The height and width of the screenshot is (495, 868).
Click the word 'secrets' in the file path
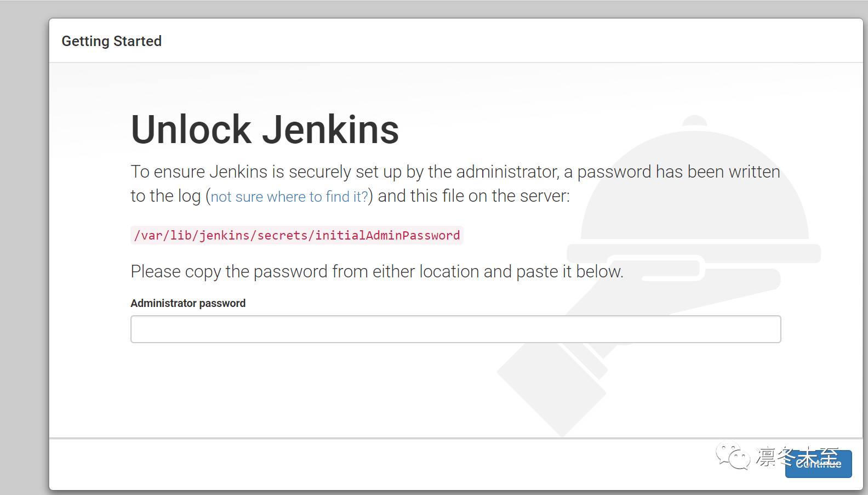283,235
